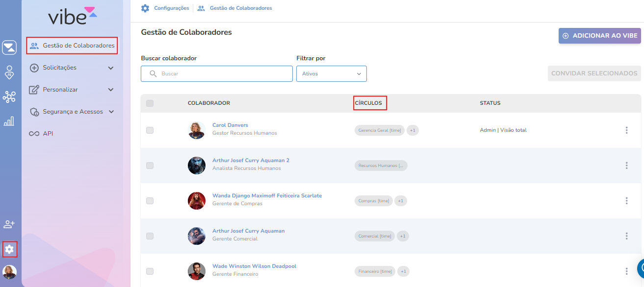This screenshot has width=644, height=287.
Task: Click ADICIONAR AO VIBE button
Action: point(600,36)
